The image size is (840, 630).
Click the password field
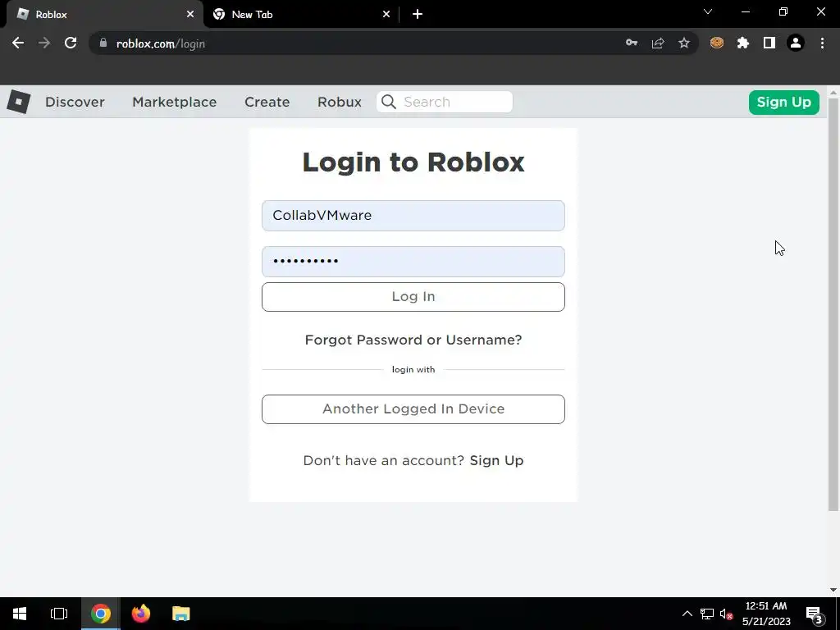pyautogui.click(x=413, y=262)
